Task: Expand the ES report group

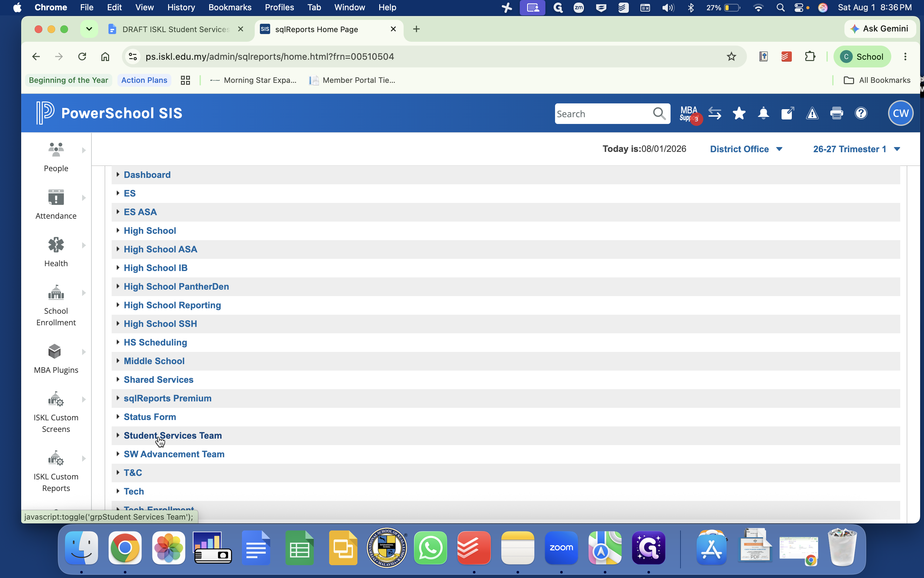Action: [x=129, y=193]
